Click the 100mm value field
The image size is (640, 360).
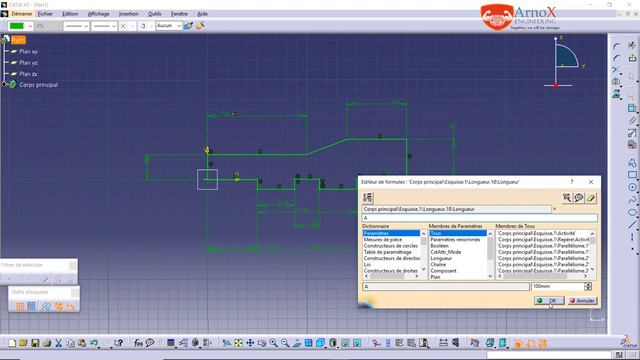(x=558, y=287)
